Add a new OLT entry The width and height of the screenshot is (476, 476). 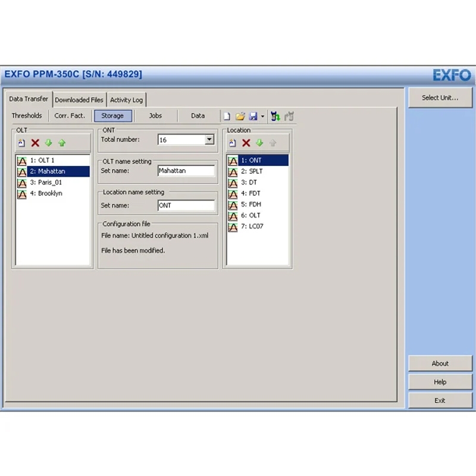click(x=21, y=143)
